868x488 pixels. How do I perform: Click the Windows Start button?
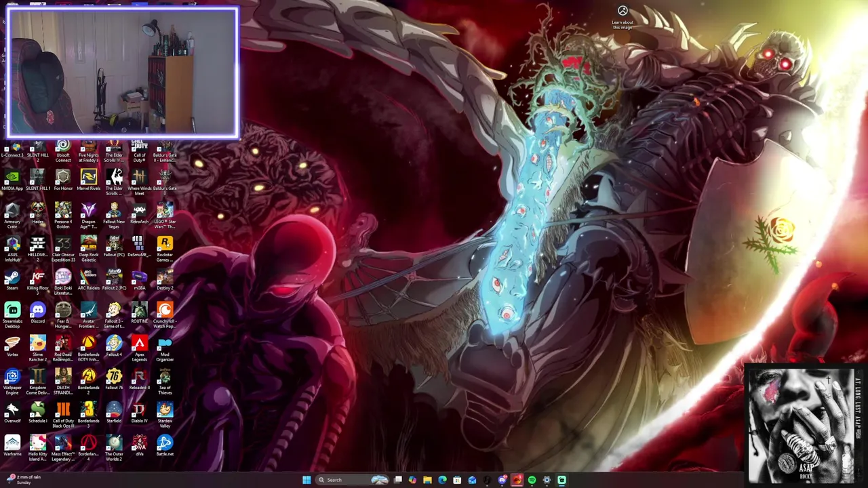point(307,480)
